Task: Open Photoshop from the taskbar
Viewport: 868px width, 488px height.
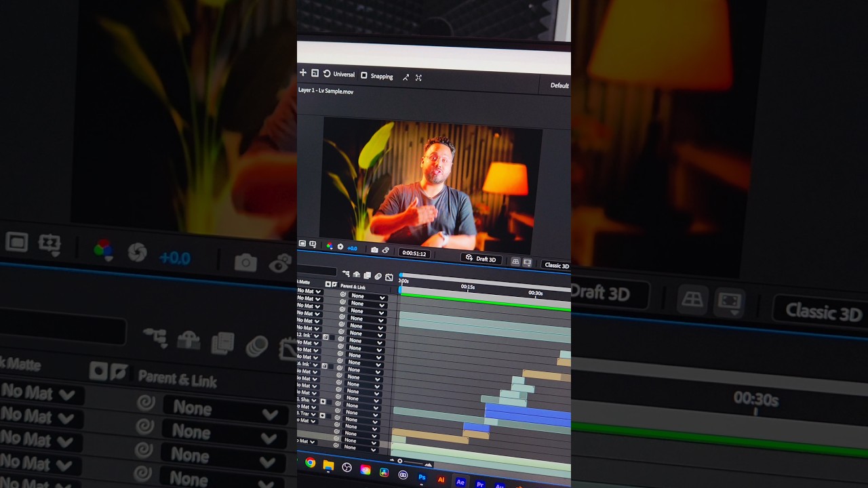Action: pos(422,477)
